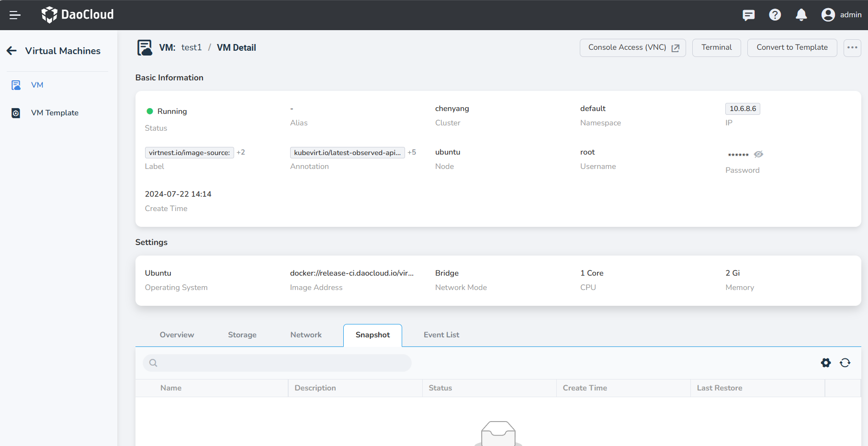The width and height of the screenshot is (868, 446).
Task: Open snapshot table column settings gear
Action: [825, 363]
